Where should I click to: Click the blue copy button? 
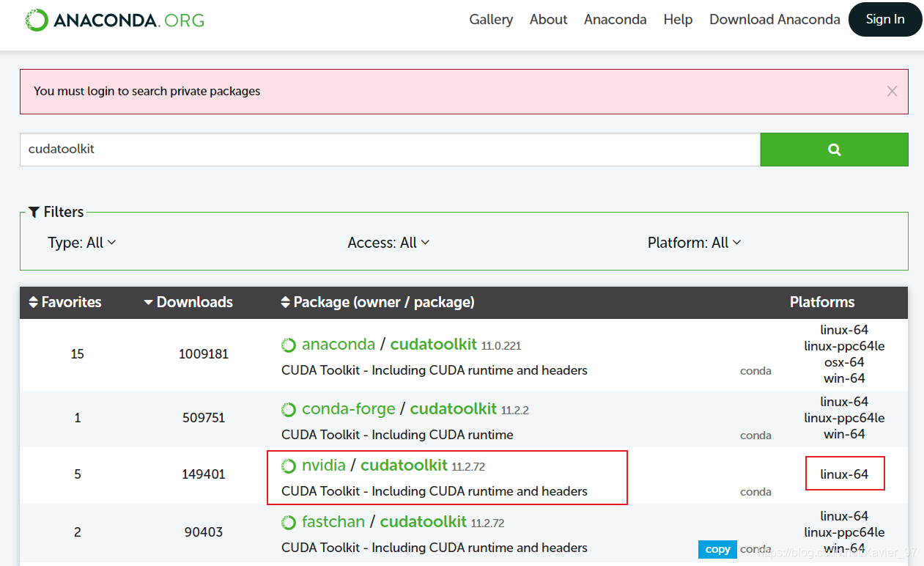tap(717, 549)
